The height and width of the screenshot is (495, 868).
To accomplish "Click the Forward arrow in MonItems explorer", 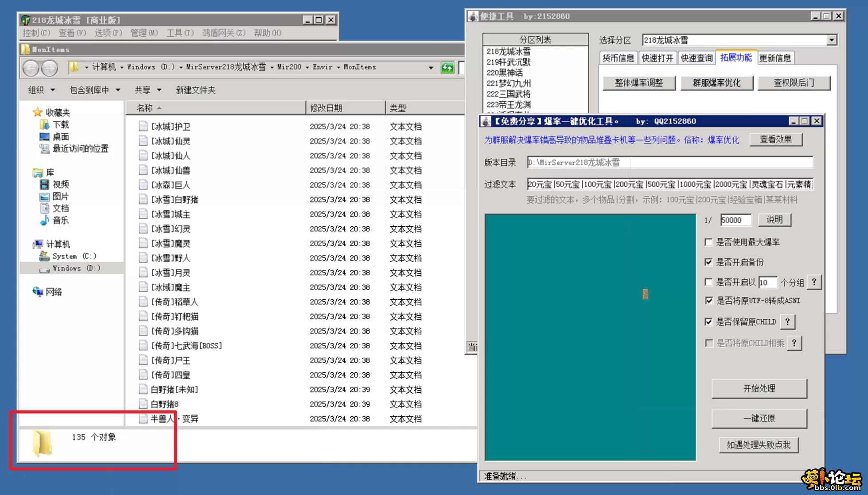I will click(x=50, y=68).
